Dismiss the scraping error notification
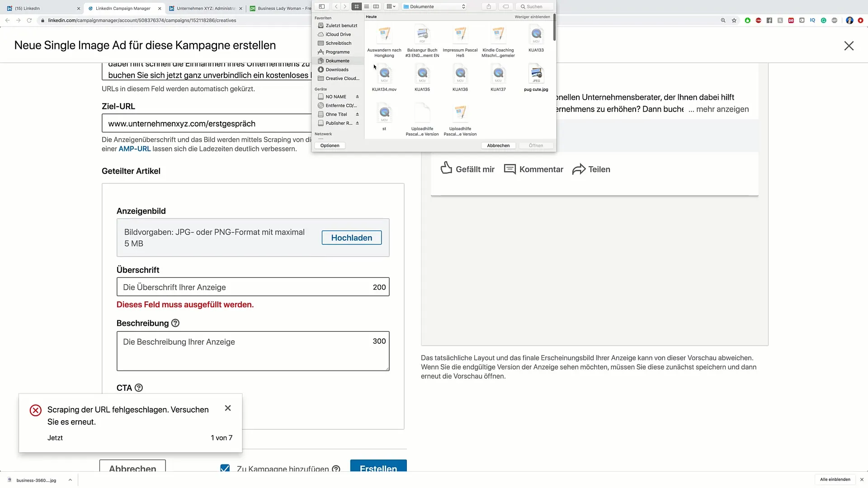 (x=228, y=408)
